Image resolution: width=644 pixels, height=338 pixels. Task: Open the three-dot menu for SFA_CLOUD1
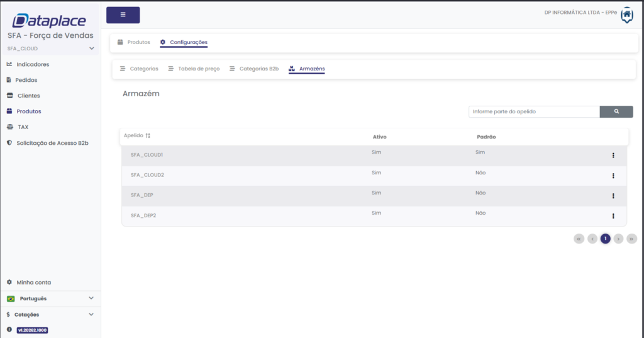[613, 155]
